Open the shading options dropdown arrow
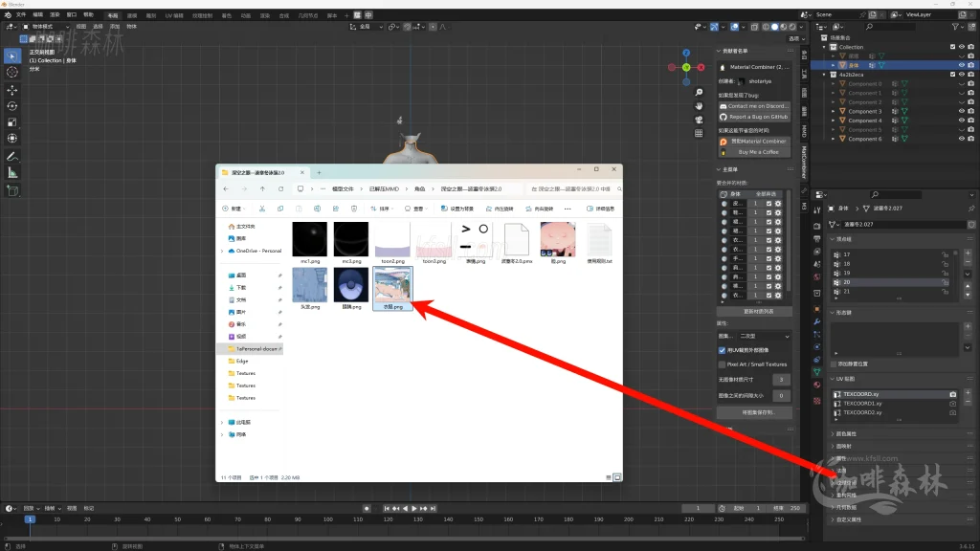The image size is (980, 551). (x=801, y=27)
